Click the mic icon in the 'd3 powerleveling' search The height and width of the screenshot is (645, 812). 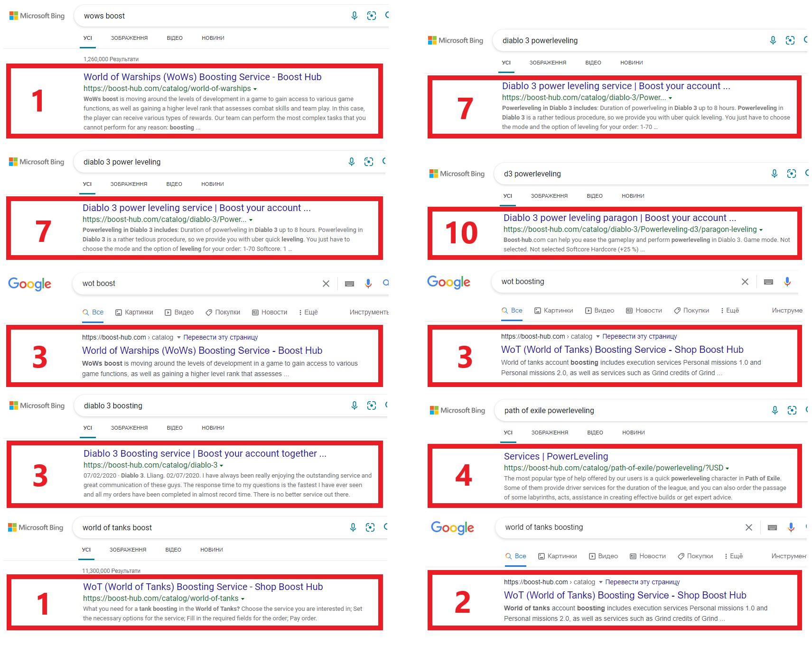click(x=775, y=174)
